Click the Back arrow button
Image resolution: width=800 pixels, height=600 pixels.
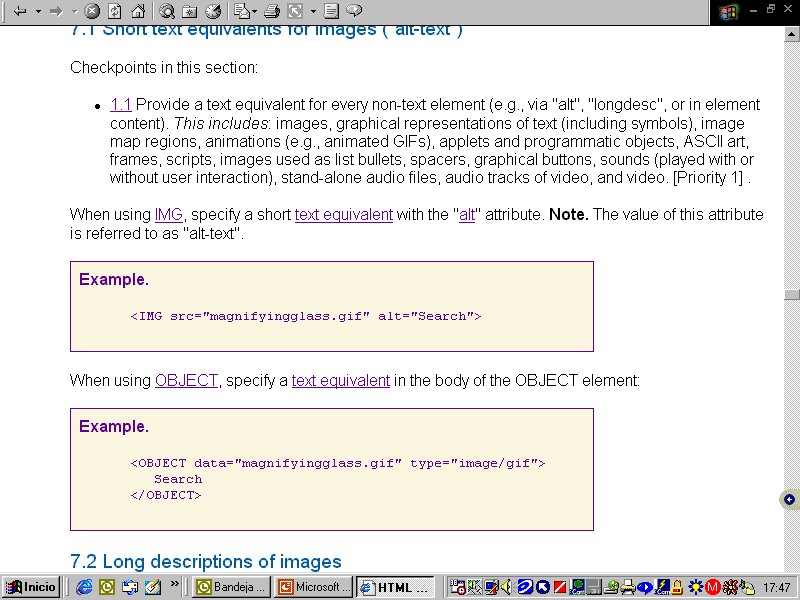click(19, 12)
